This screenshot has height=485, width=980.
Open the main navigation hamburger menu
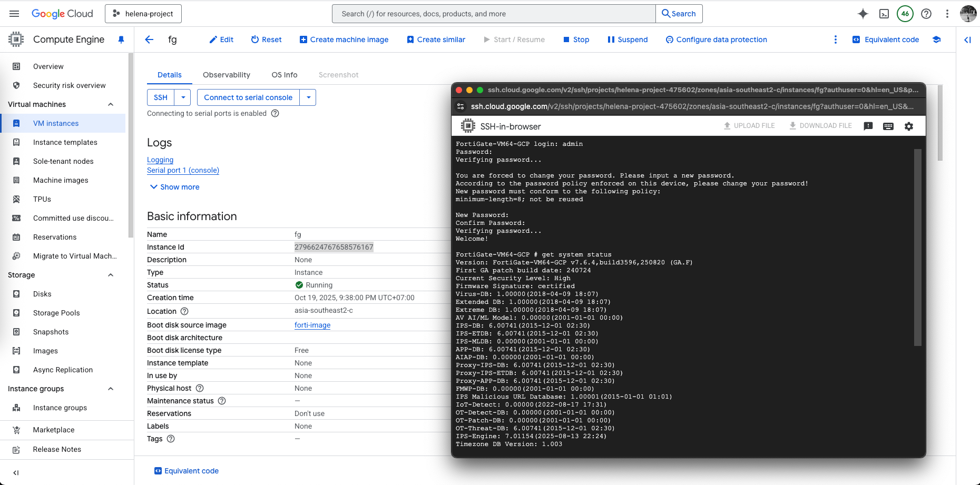click(14, 14)
